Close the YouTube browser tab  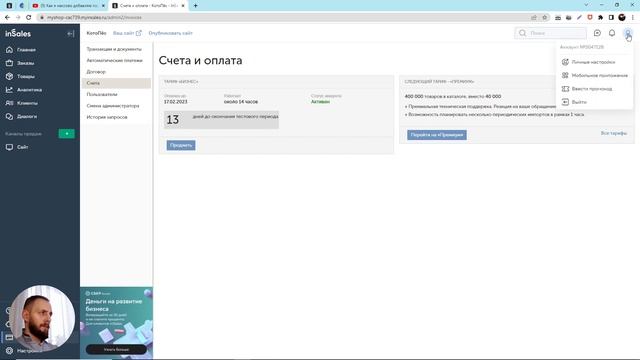click(x=103, y=6)
